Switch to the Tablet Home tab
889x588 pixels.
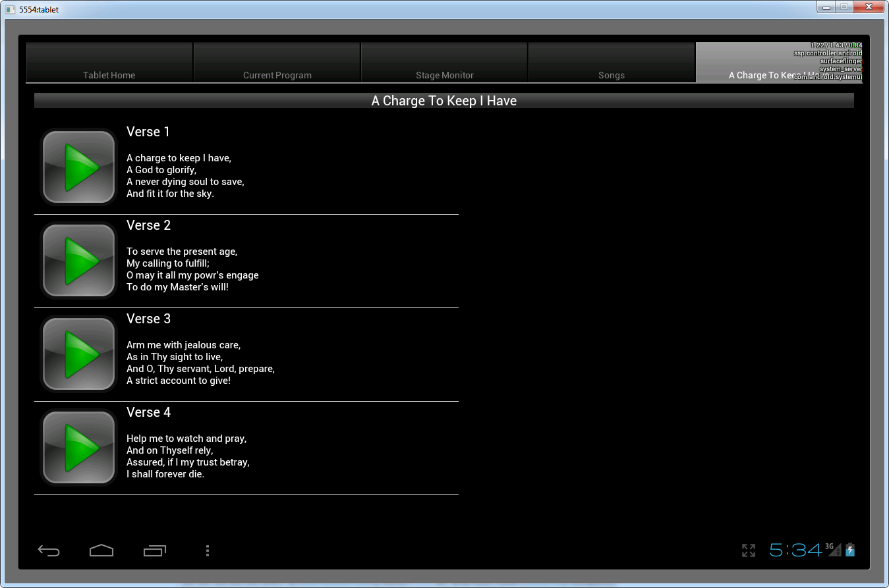[x=109, y=63]
